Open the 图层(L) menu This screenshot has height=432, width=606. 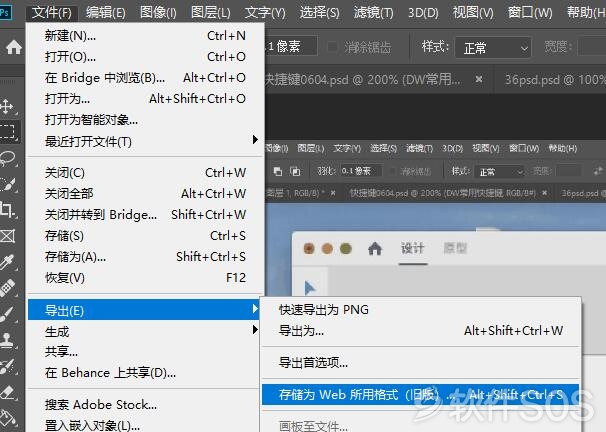tap(211, 13)
